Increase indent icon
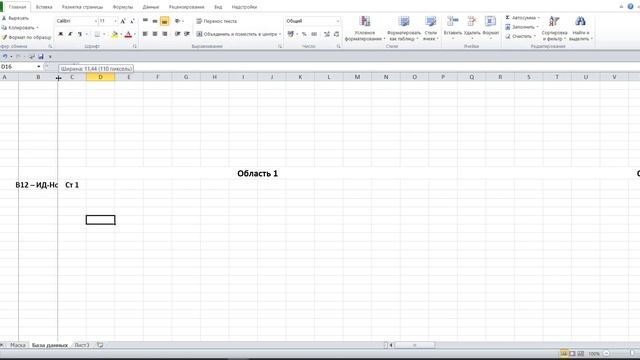Viewport: 640px width, 360px height. tap(187, 34)
